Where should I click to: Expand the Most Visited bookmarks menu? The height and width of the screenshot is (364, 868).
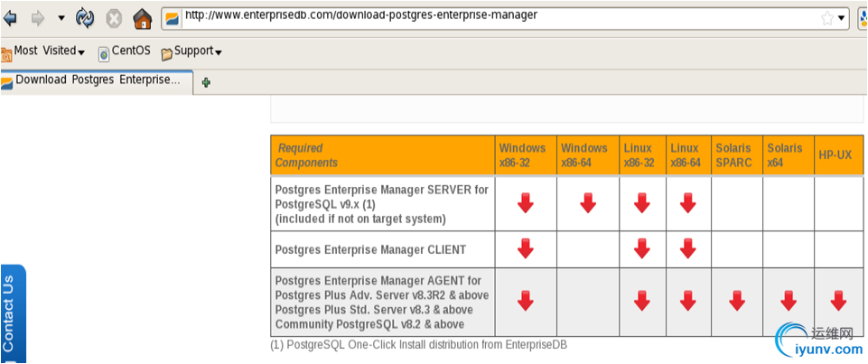tap(49, 52)
